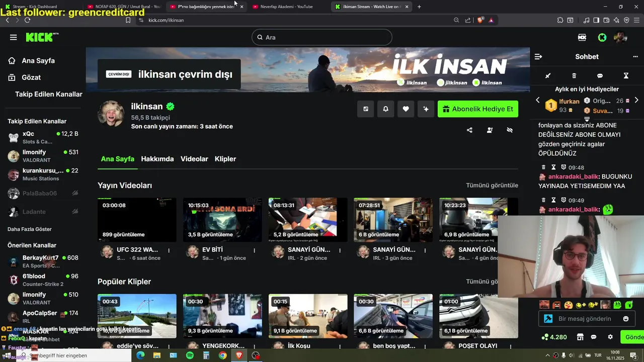Image resolution: width=644 pixels, height=362 pixels.
Task: Open xQc channel in sidebar
Action: tap(43, 137)
